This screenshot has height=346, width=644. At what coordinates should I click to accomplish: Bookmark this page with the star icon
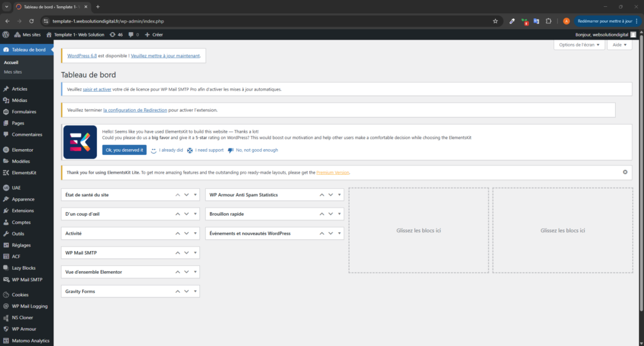tap(496, 21)
